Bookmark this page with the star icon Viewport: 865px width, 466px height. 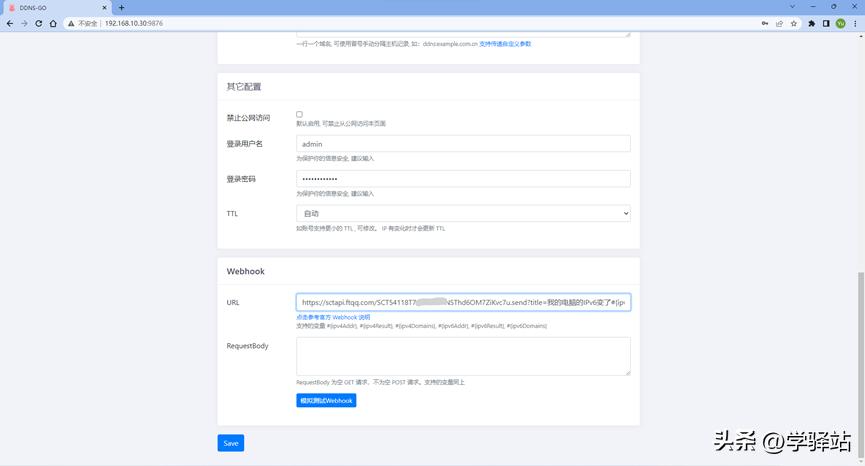[794, 24]
